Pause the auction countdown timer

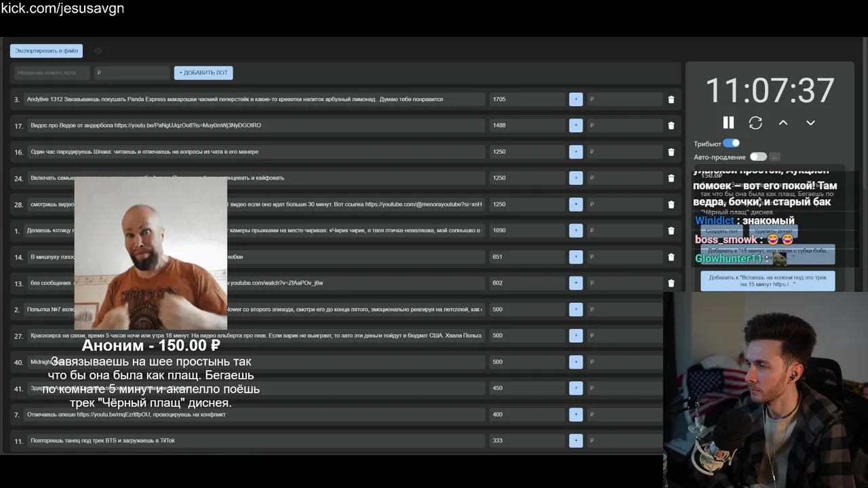coord(728,123)
